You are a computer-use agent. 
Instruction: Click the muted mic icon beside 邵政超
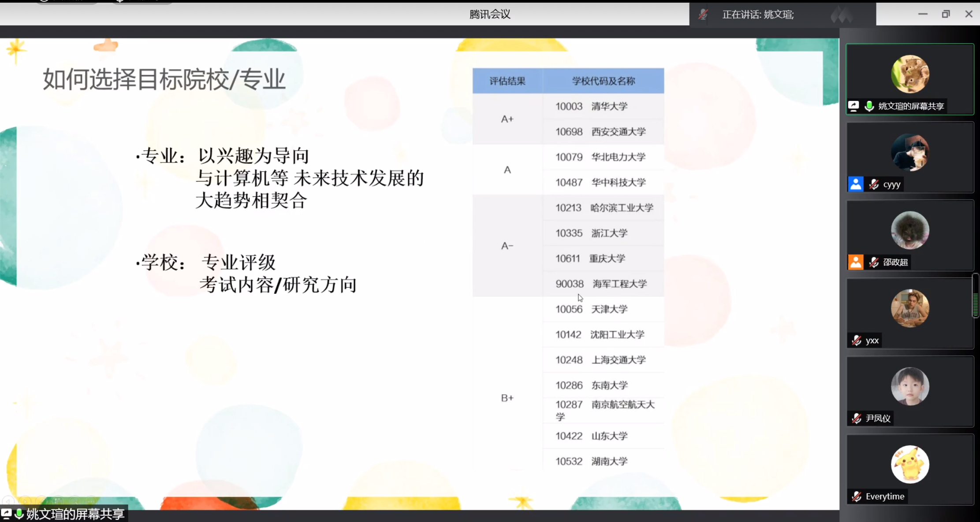[x=874, y=262]
